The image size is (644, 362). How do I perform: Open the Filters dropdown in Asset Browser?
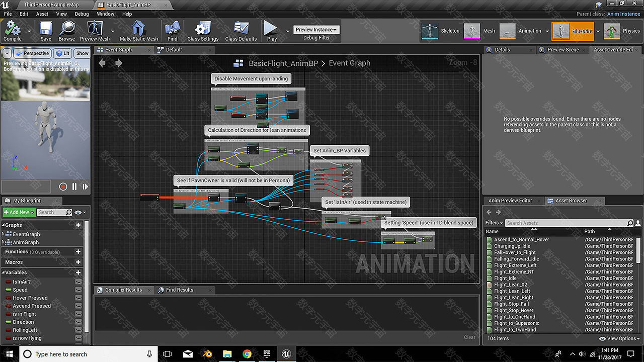[x=494, y=223]
